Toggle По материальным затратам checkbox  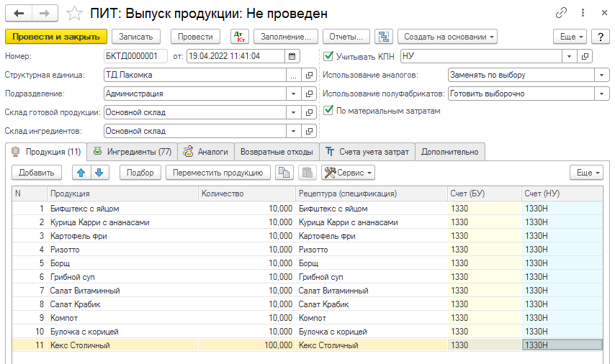point(329,111)
